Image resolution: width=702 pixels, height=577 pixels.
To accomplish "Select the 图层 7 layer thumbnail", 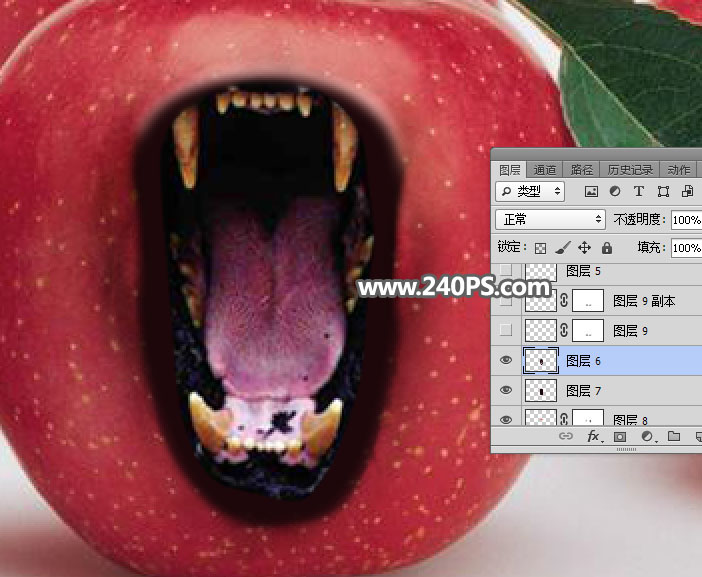I will point(540,390).
